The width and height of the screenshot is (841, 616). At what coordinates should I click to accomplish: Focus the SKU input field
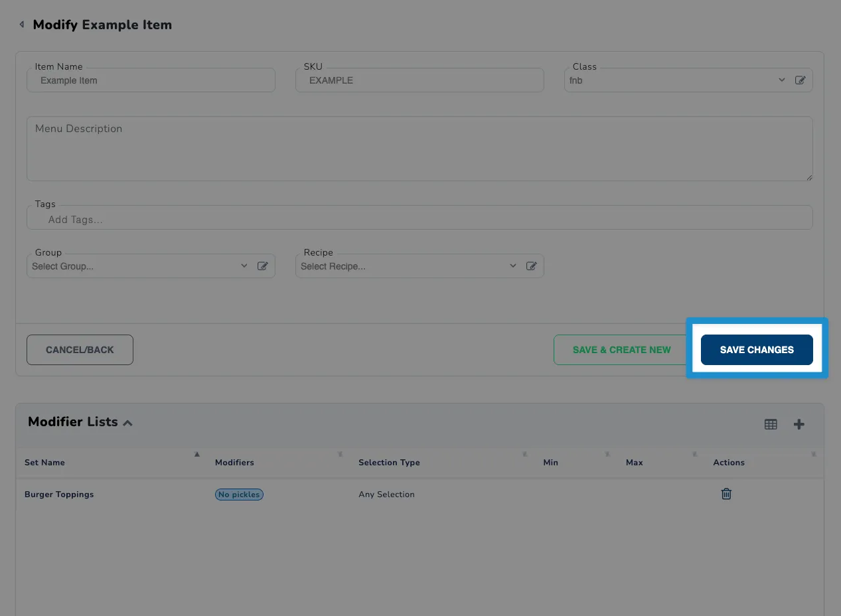(x=420, y=80)
